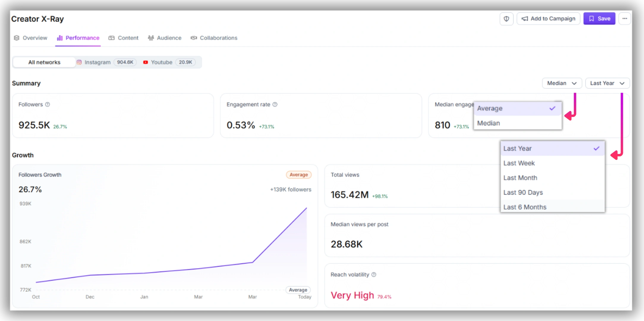644x321 pixels.
Task: Switch to the Content tab
Action: pyautogui.click(x=124, y=38)
